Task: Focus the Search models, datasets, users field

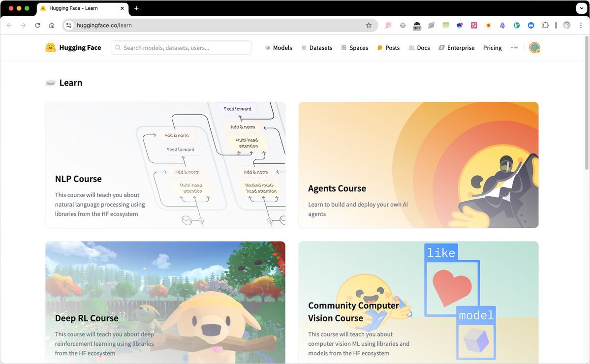Action: (181, 47)
